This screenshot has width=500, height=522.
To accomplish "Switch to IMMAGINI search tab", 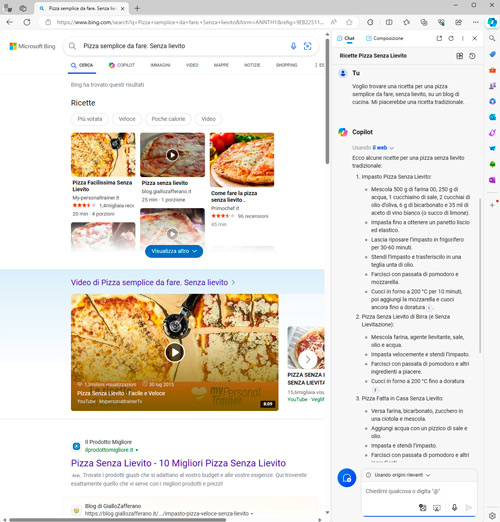I will [160, 65].
